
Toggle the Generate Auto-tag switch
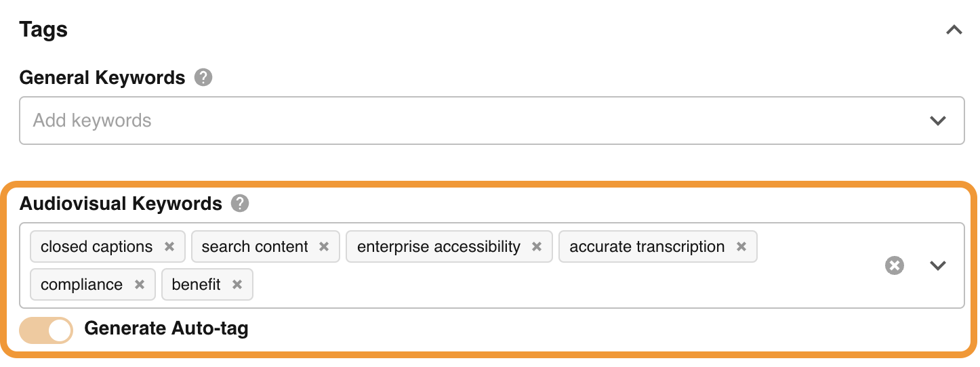(x=46, y=330)
